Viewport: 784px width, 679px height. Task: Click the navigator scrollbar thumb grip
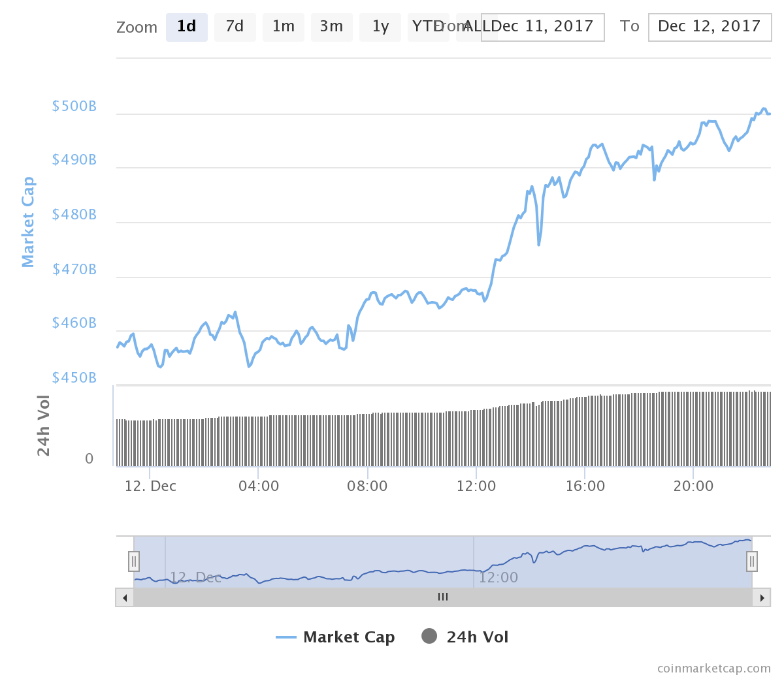click(443, 597)
